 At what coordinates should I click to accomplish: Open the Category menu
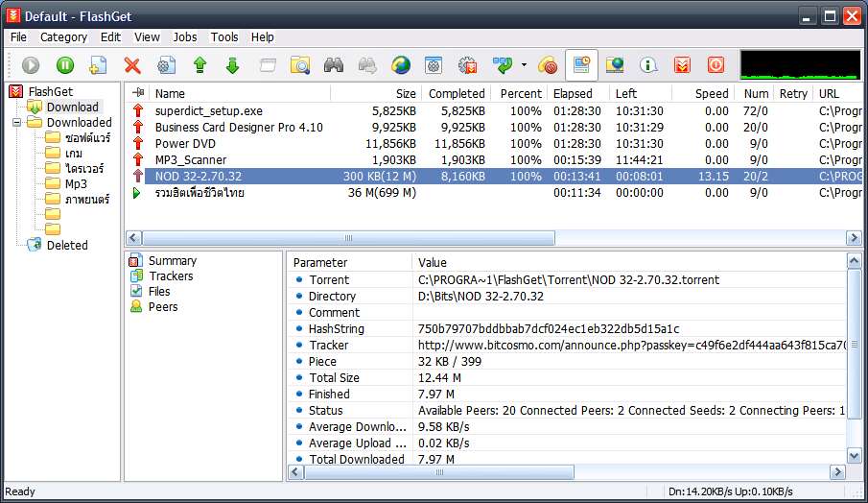(63, 37)
